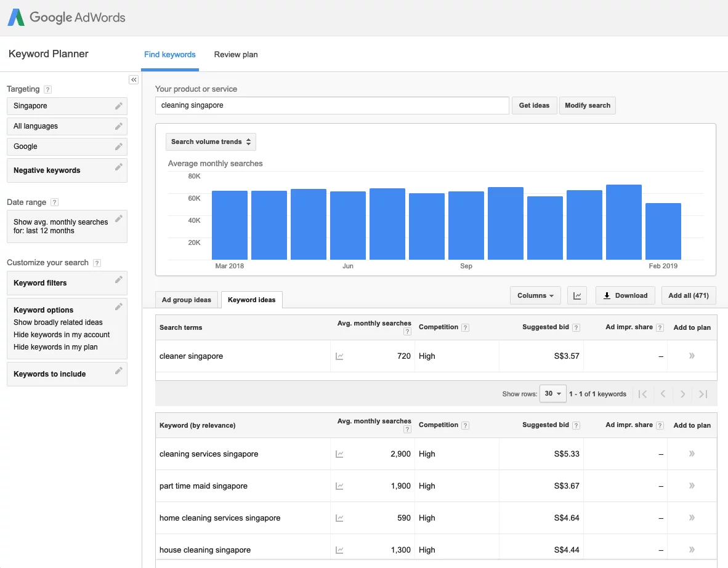Click the Get ideas button
Screen dimensions: 728x568
pyautogui.click(x=534, y=105)
